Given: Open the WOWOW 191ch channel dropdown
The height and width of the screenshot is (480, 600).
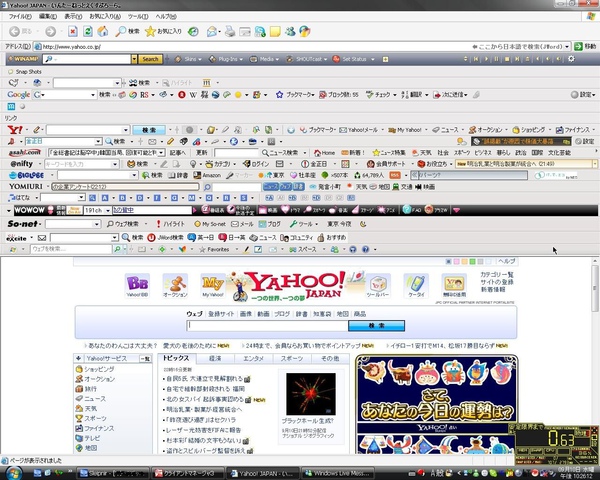Looking at the screenshot, I should point(108,210).
